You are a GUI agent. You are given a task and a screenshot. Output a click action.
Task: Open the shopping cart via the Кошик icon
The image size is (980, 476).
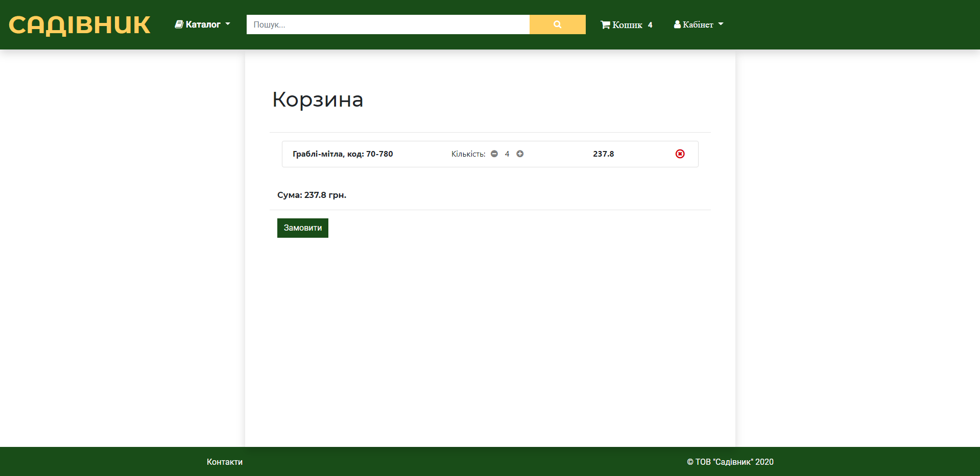click(x=605, y=24)
